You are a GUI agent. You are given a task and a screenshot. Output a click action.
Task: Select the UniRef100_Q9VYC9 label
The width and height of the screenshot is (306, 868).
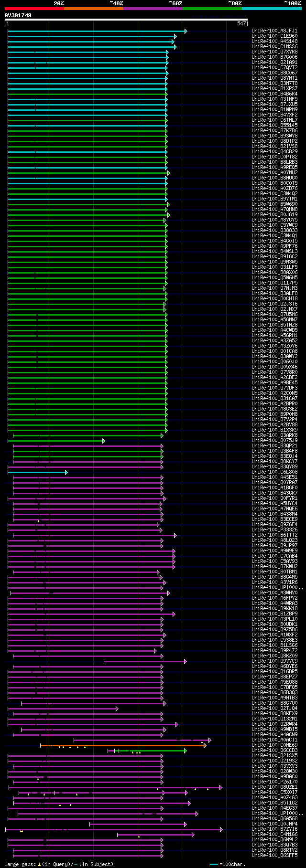tap(274, 661)
